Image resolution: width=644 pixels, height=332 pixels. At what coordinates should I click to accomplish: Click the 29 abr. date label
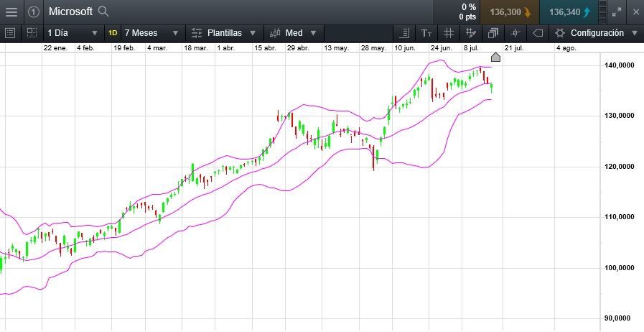298,48
